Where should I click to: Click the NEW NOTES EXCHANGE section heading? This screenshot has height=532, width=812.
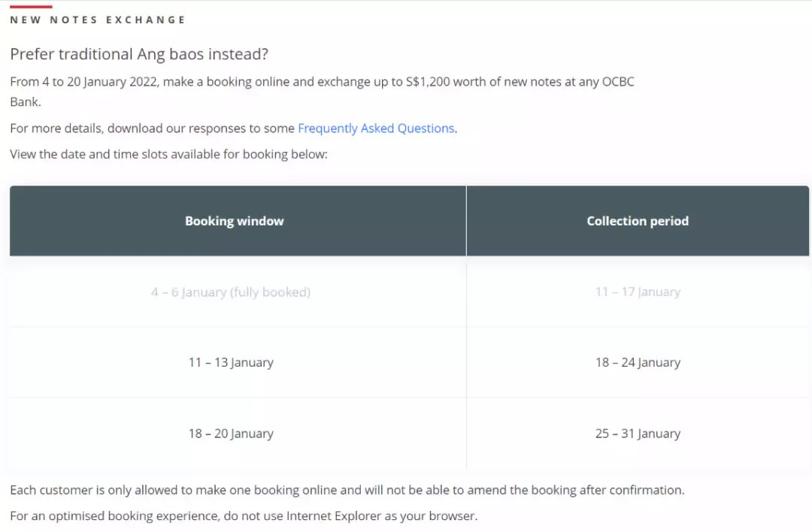click(x=98, y=20)
